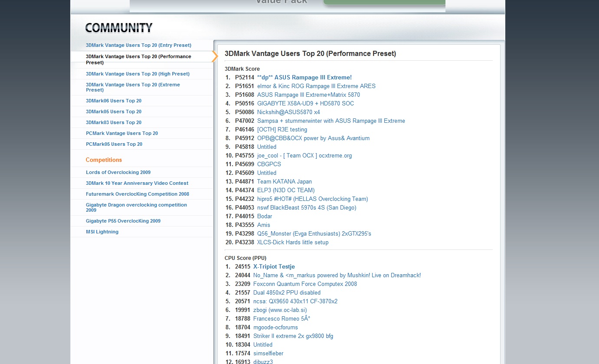This screenshot has height=364, width=599.
Task: Open OPB@CBB&OCX power by Asus& Avantium
Action: 313,138
